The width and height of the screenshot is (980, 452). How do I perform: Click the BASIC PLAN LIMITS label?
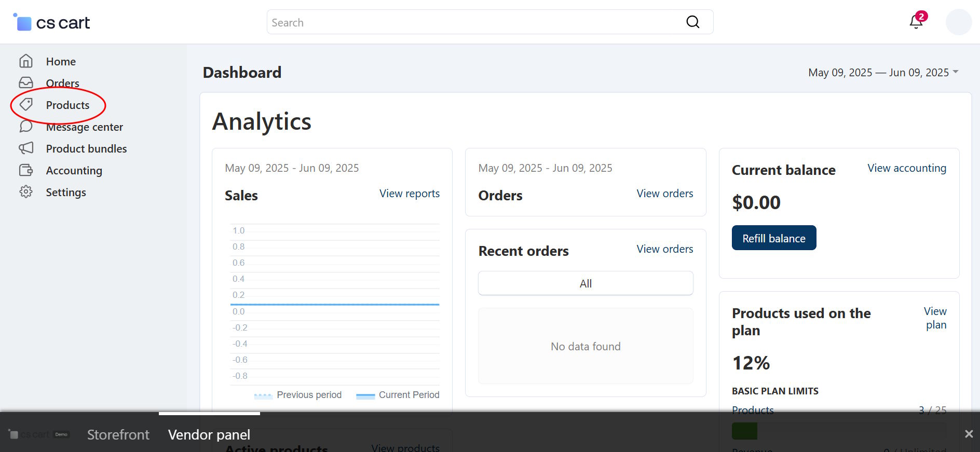[x=775, y=391]
